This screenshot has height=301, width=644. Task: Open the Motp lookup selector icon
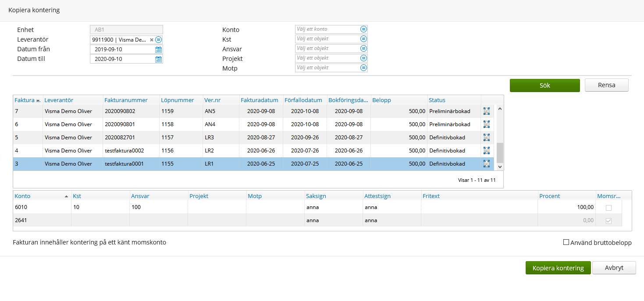click(x=363, y=67)
